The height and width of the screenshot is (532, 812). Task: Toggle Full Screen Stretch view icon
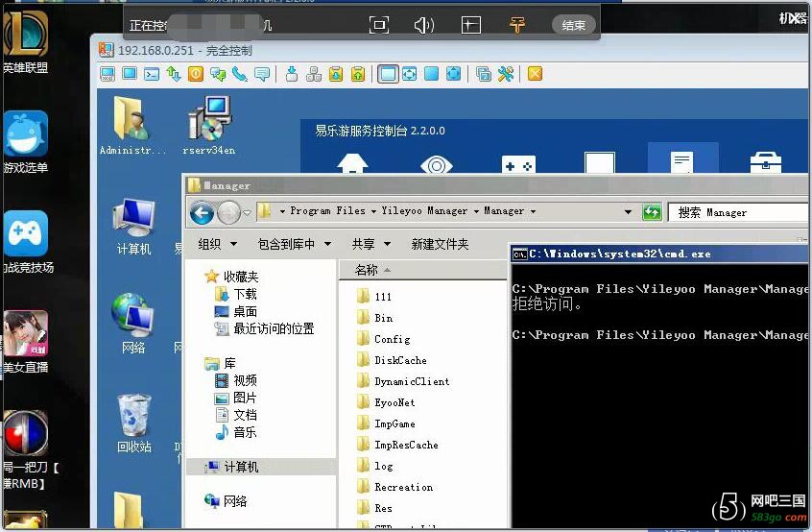click(453, 74)
